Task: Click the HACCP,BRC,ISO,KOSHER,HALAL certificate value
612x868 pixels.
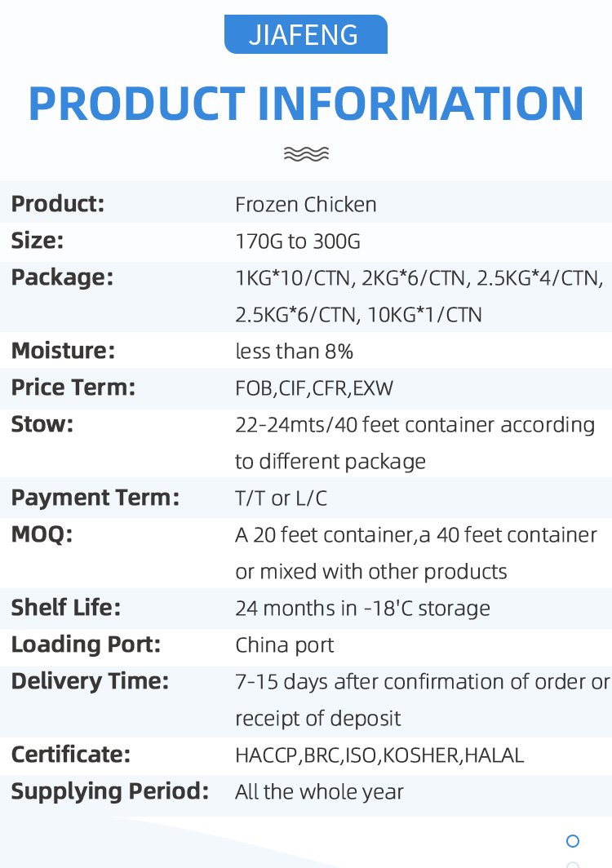Action: coord(379,755)
